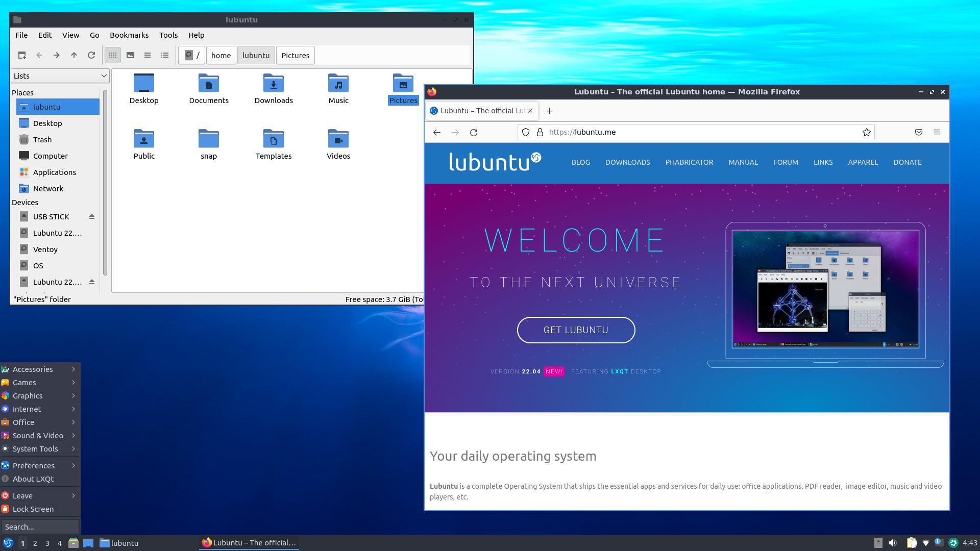Open the Bookmarks menu in the file manager

coord(129,35)
